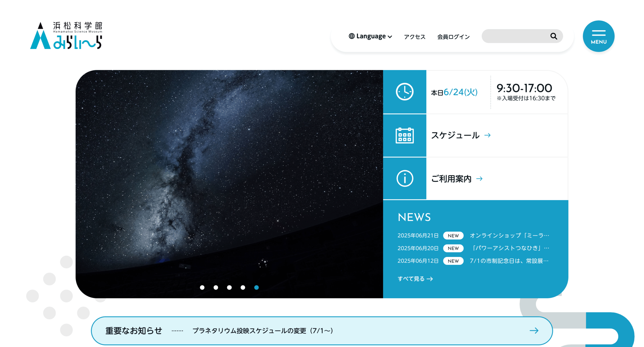The image size is (644, 347).
Task: Click the arrow on the important notice banner
Action: click(534, 330)
